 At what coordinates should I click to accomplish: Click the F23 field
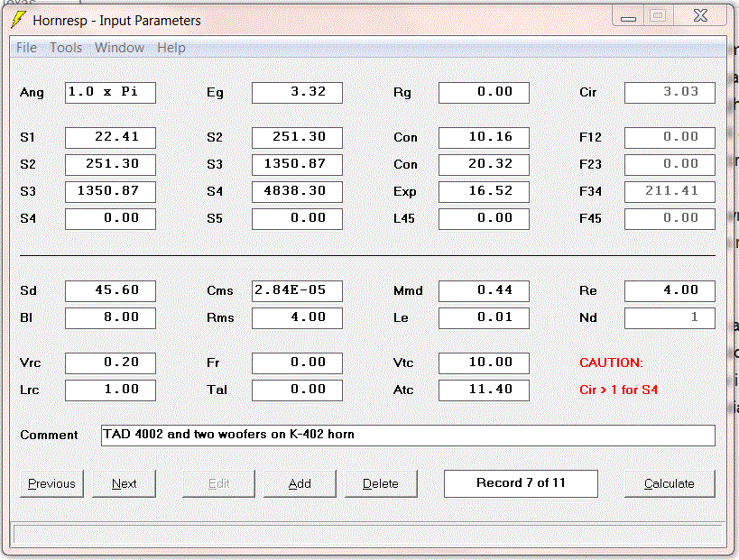[670, 165]
